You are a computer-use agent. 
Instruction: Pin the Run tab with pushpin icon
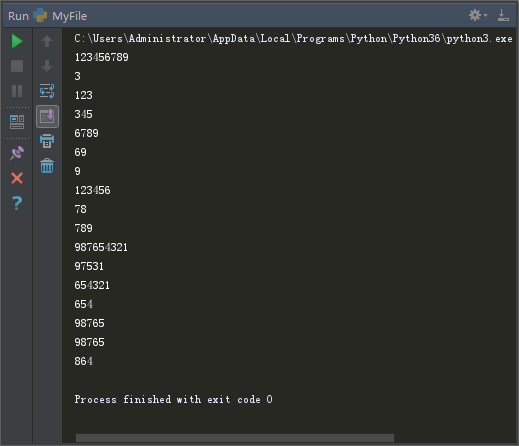tap(17, 153)
